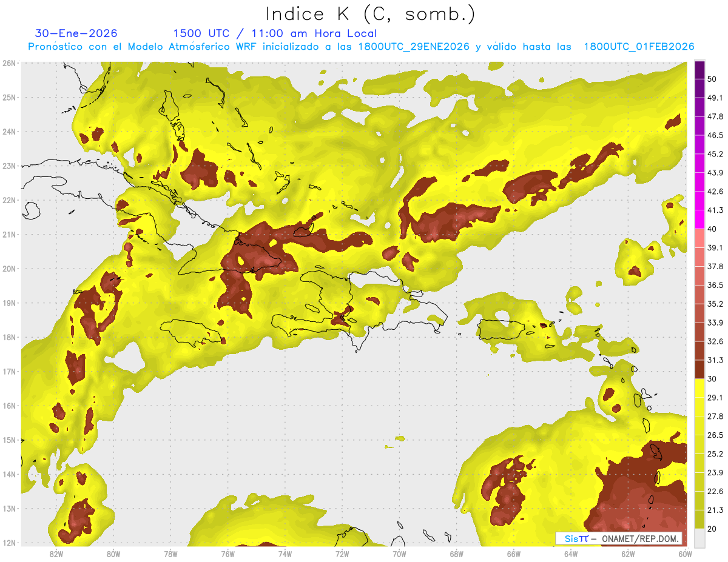Click the latitude axis label "25N"
Screen dimensions: 728x562
9,97
